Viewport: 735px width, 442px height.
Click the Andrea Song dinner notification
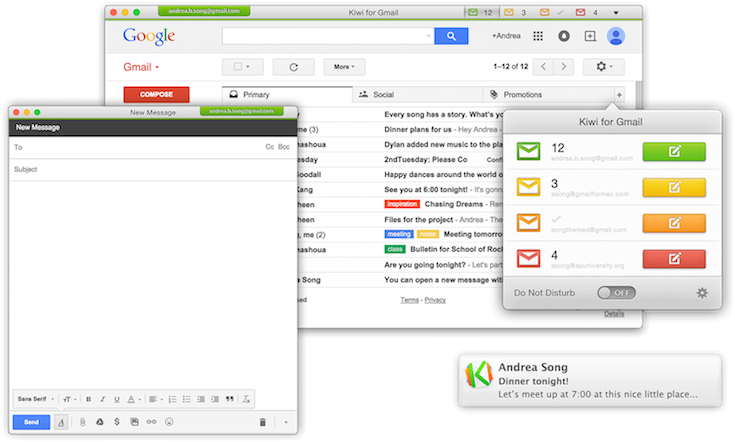click(x=590, y=380)
